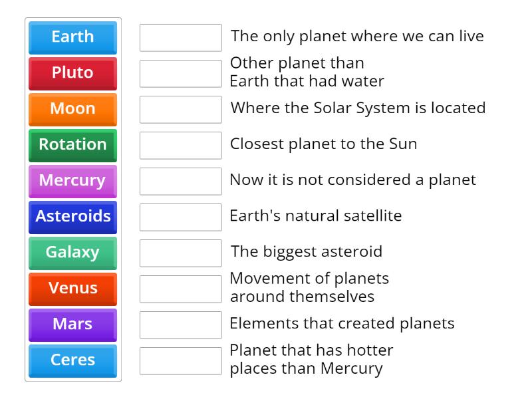
Task: Select the Mercury tile
Action: point(72,181)
